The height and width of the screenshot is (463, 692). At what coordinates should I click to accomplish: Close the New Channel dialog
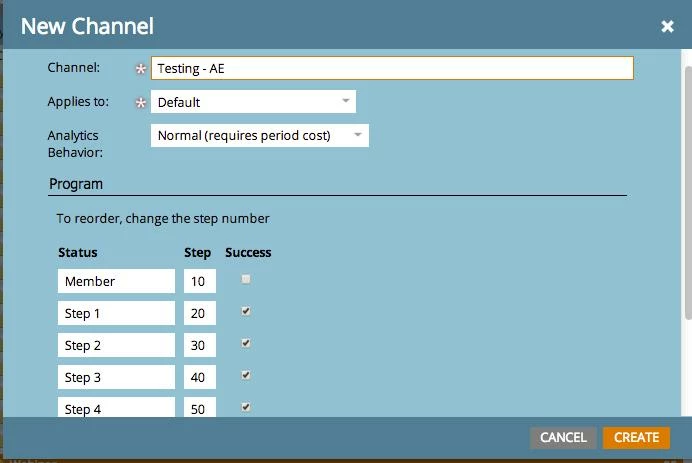[667, 26]
